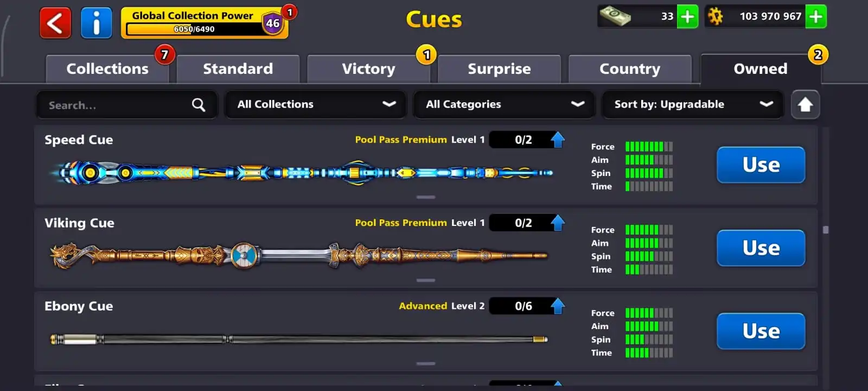This screenshot has height=391, width=868.
Task: Click the Search input field
Action: pyautogui.click(x=127, y=104)
